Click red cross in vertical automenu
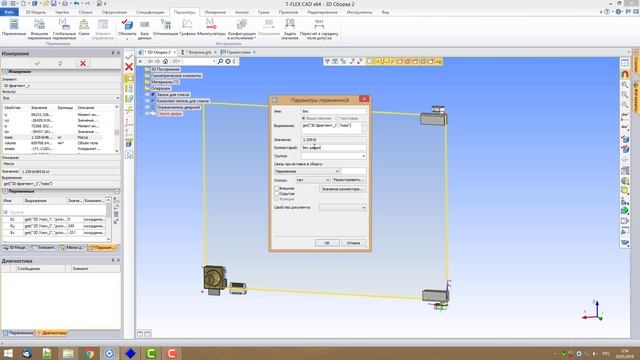 (129, 67)
